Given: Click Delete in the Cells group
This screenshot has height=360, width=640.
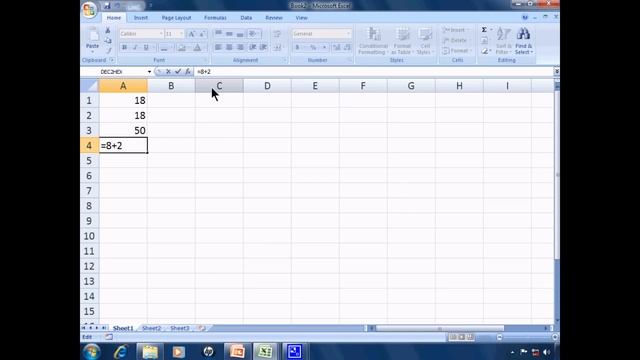Looking at the screenshot, I should click(456, 40).
